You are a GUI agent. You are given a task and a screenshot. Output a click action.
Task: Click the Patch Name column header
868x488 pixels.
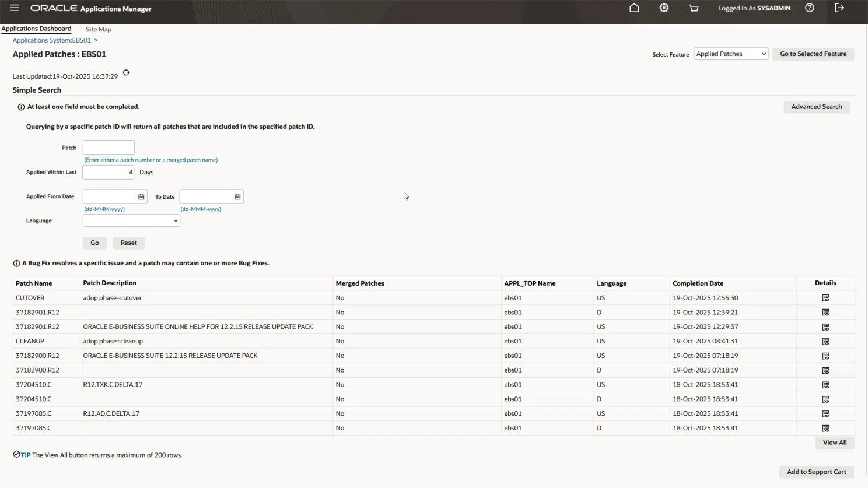pyautogui.click(x=34, y=283)
